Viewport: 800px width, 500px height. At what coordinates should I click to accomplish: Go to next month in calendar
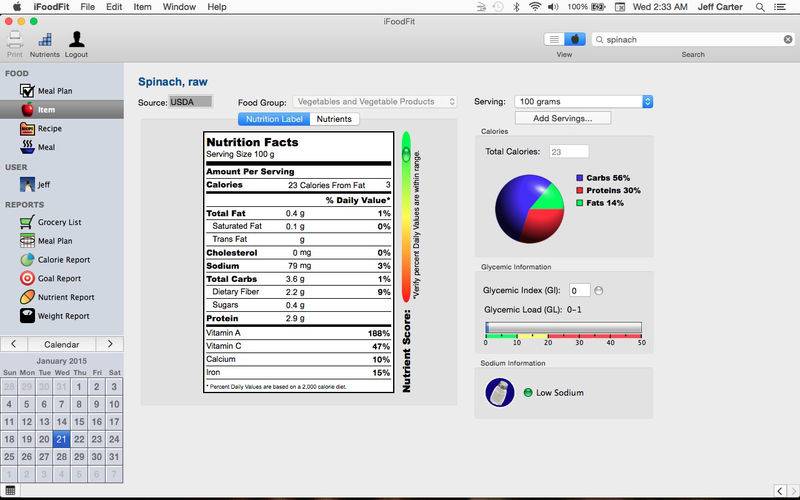(110, 344)
